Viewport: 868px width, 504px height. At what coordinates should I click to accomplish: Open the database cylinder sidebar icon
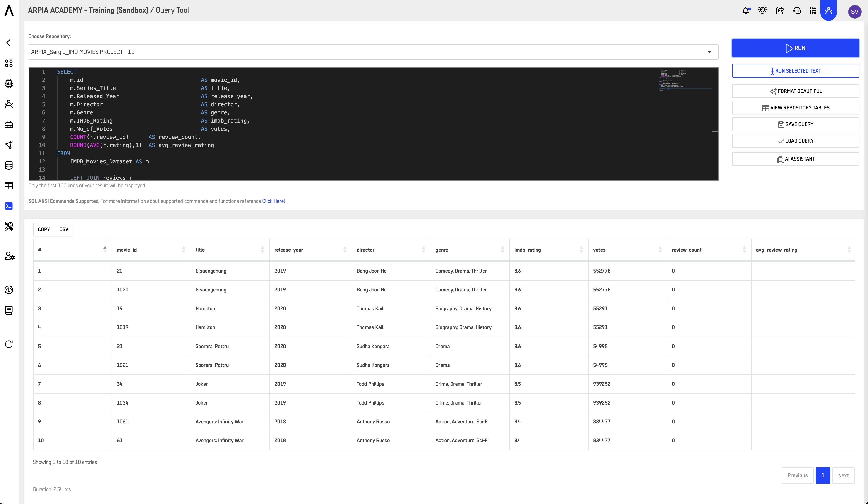pyautogui.click(x=9, y=165)
